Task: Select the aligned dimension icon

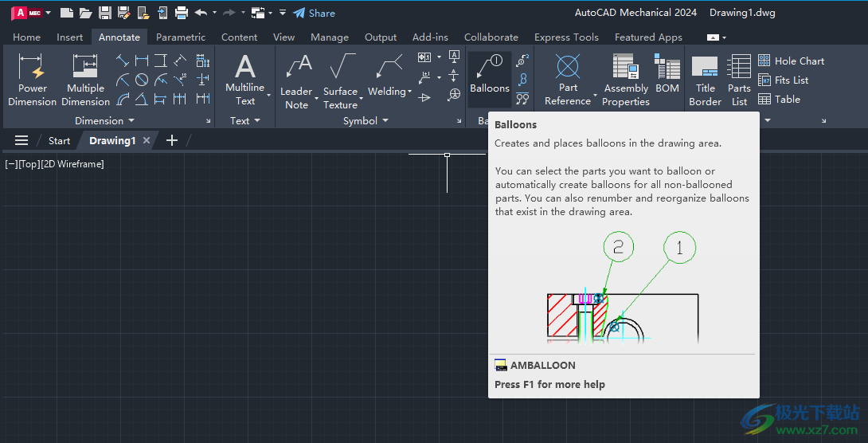Action: point(123,61)
